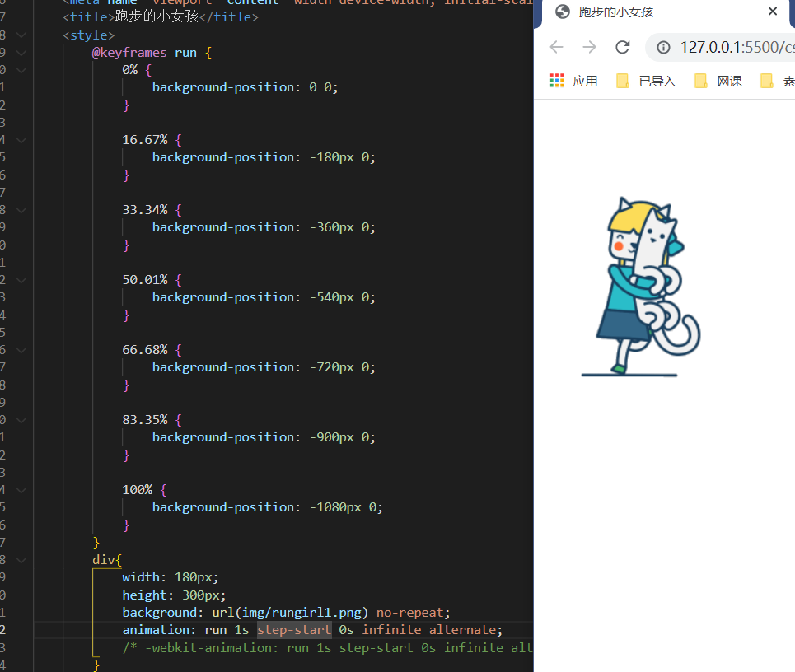The image size is (795, 672).
Task: Click the commented -webkit-animation line
Action: click(x=328, y=648)
